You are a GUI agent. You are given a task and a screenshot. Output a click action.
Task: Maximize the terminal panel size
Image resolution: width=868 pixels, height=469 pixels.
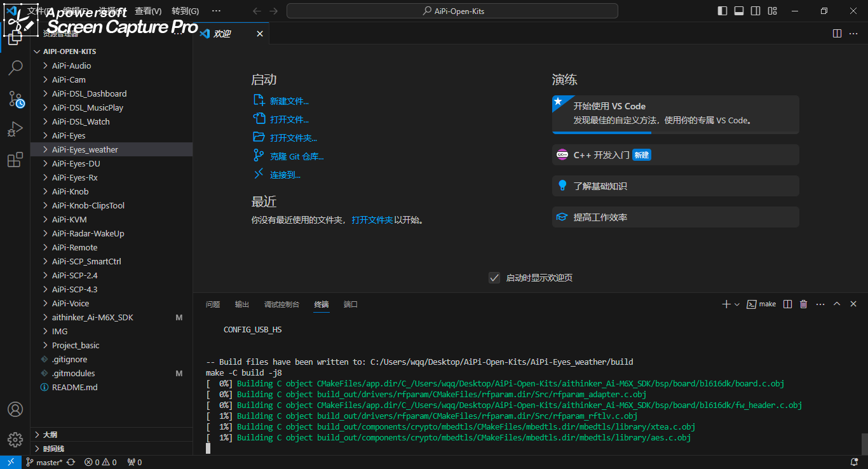837,304
